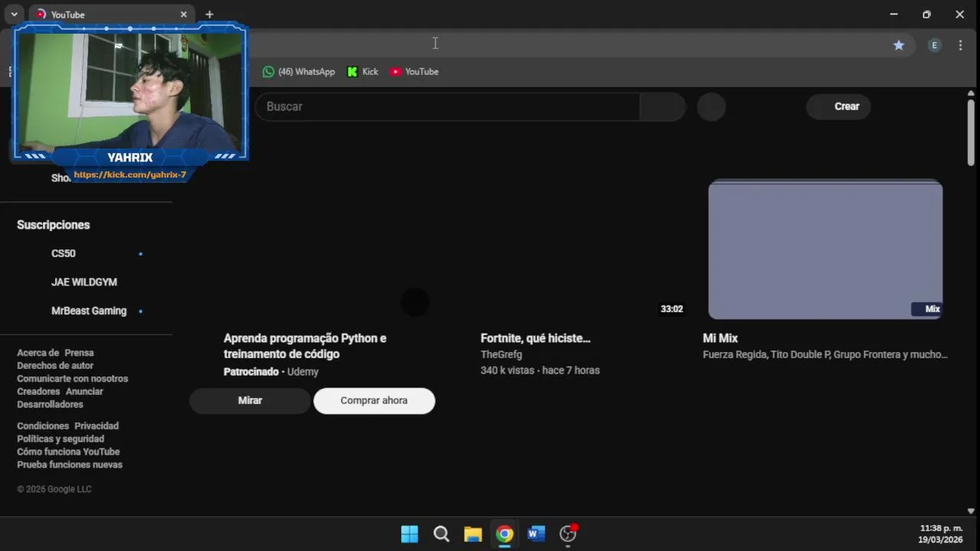Open the Kick bookmark

click(x=363, y=71)
